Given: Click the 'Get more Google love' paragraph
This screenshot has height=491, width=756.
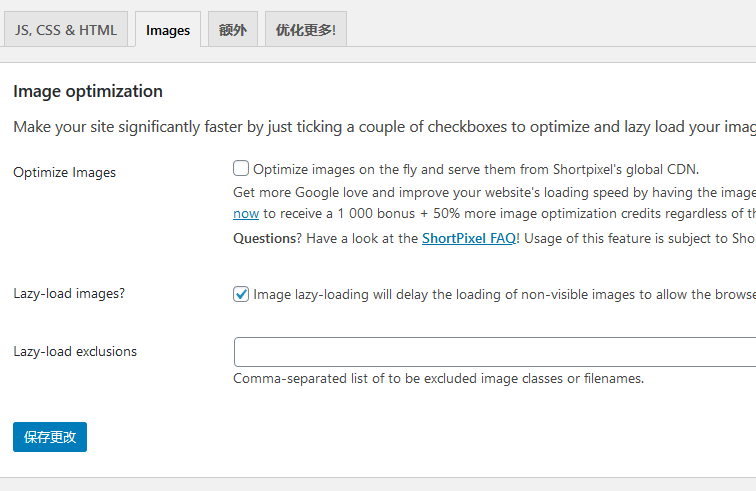Looking at the screenshot, I should point(490,192).
